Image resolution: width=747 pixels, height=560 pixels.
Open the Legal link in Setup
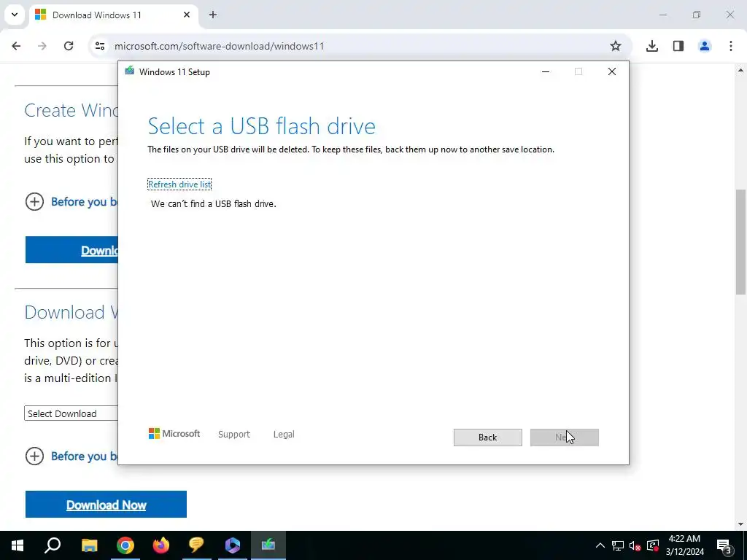tap(284, 435)
